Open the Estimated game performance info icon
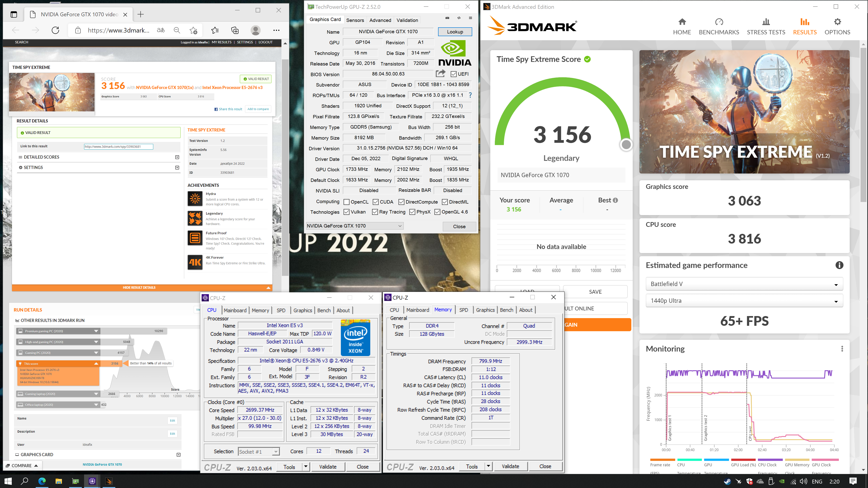Image resolution: width=868 pixels, height=488 pixels. pos(839,265)
